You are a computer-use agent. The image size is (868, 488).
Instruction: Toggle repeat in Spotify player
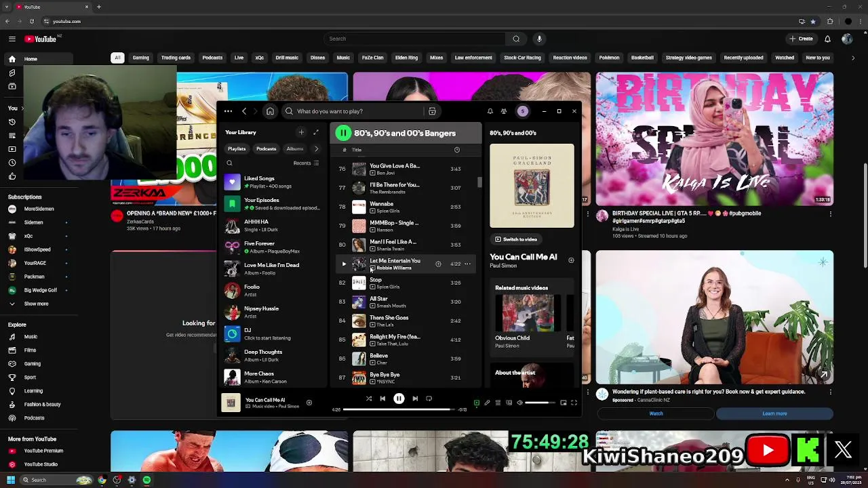pyautogui.click(x=429, y=399)
